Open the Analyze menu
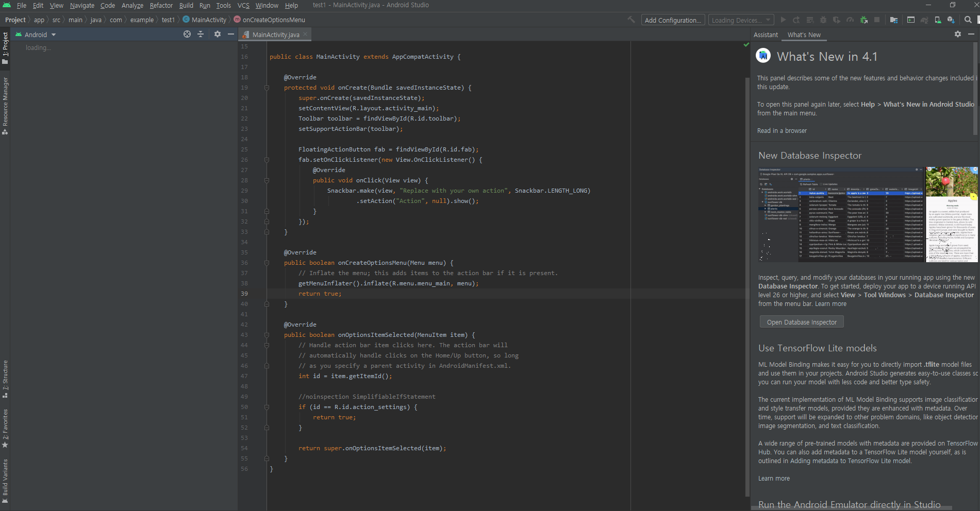Image resolution: width=980 pixels, height=511 pixels. tap(132, 5)
